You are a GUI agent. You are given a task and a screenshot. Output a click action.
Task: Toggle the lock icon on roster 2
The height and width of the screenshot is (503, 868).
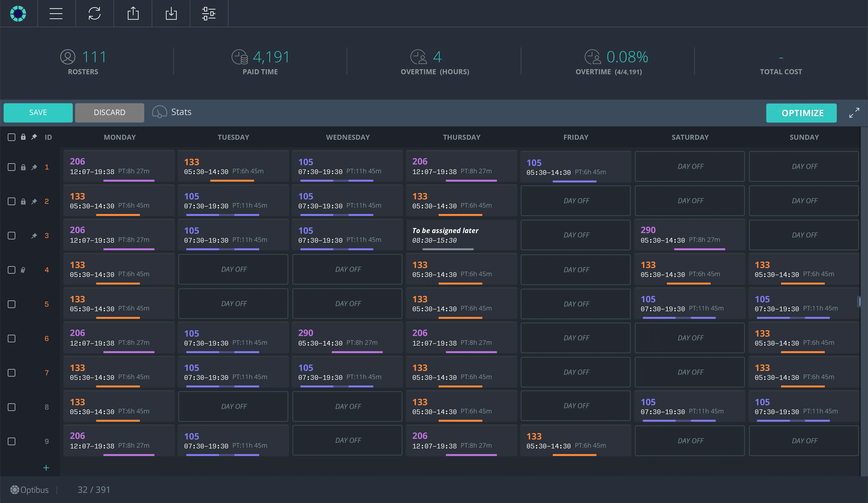click(x=23, y=201)
